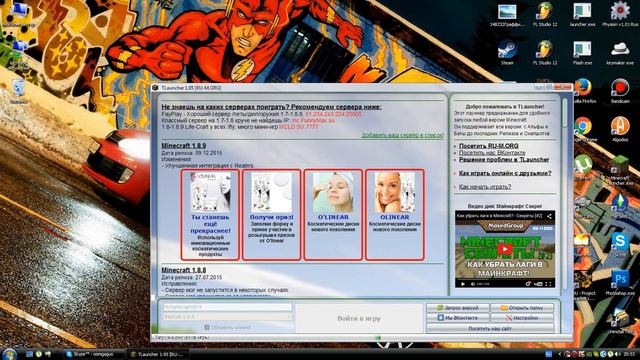This screenshot has height=360, width=640.
Task: Open the Minecraft version dropdown
Action: [x=227, y=317]
